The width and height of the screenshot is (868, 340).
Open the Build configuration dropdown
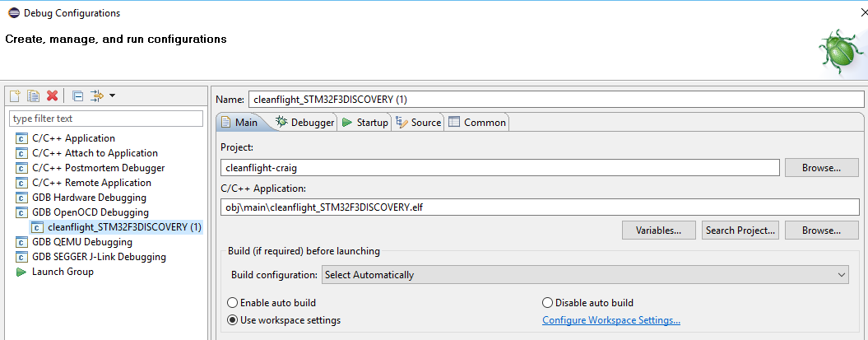[584, 274]
